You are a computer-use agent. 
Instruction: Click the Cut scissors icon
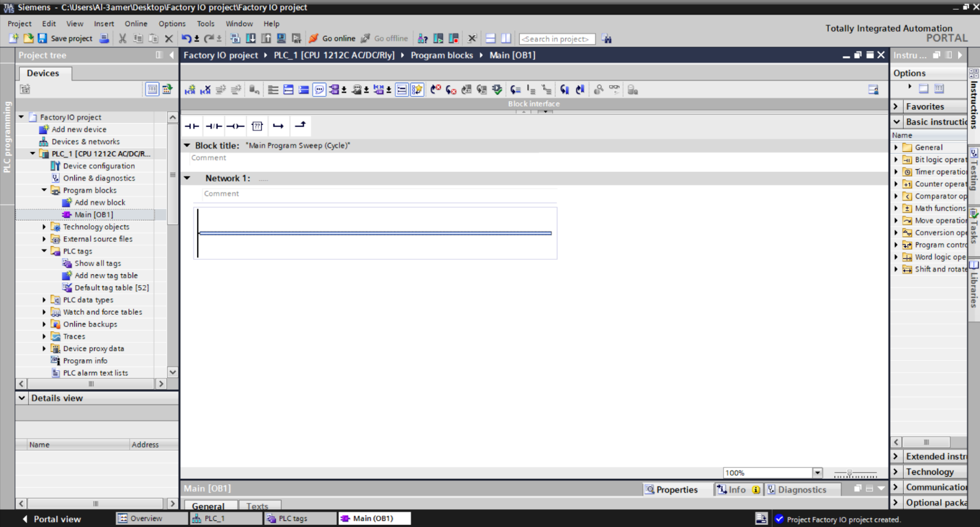[123, 38]
